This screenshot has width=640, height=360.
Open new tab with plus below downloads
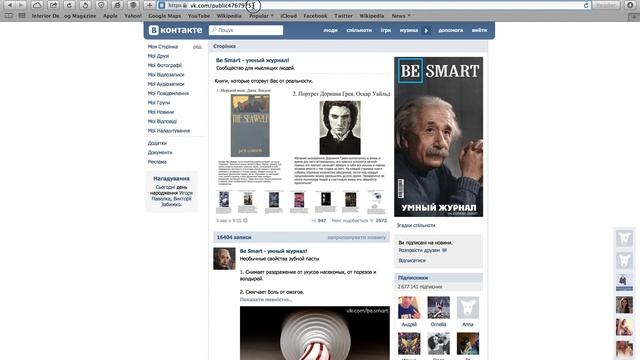click(x=634, y=16)
